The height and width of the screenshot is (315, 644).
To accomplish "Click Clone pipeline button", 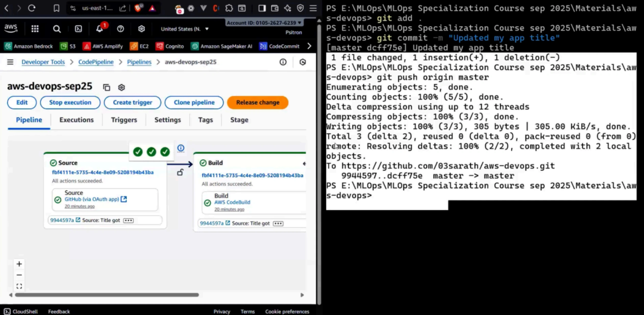I will point(194,102).
